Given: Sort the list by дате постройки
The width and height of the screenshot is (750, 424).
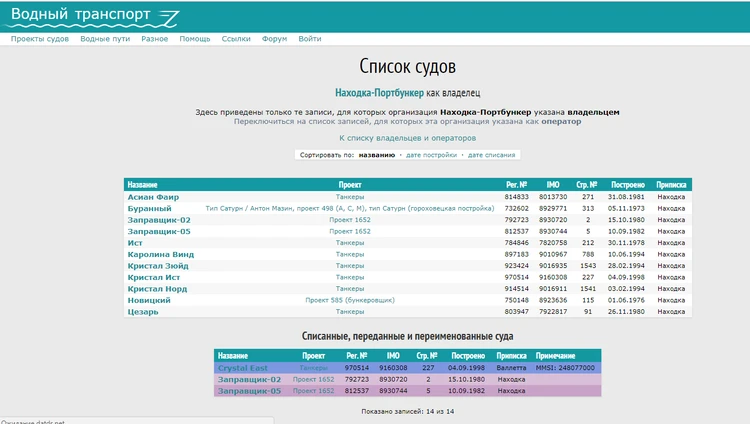Looking at the screenshot, I should 431,155.
